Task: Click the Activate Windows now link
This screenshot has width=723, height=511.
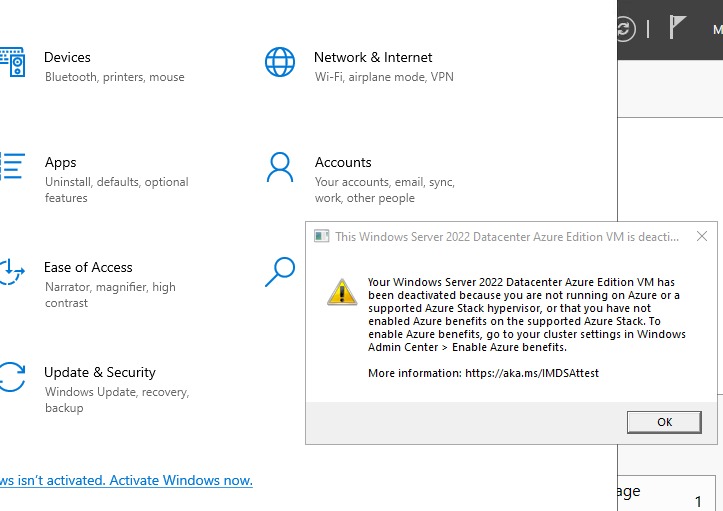Action: (x=125, y=481)
